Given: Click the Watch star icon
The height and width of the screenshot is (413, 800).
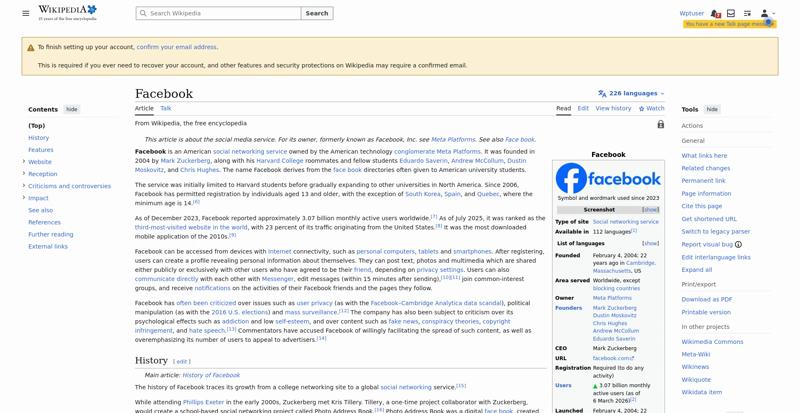Looking at the screenshot, I should pos(641,109).
